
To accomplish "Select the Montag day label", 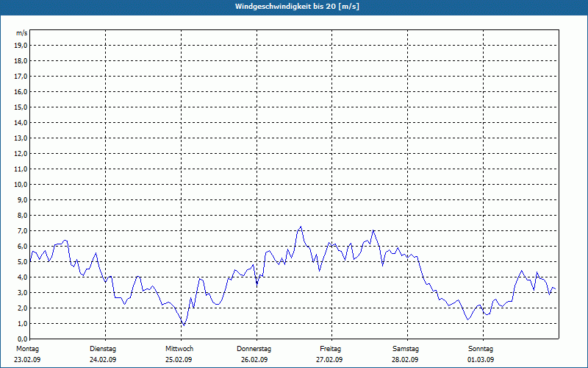I will click(27, 349).
